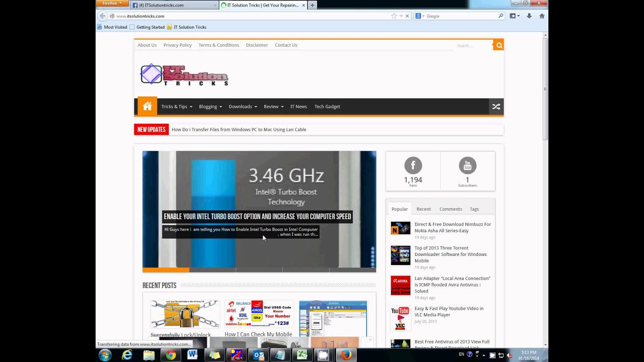The image size is (644, 362).
Task: Open the Windows PC to Mac transfer headline
Action: (239, 130)
